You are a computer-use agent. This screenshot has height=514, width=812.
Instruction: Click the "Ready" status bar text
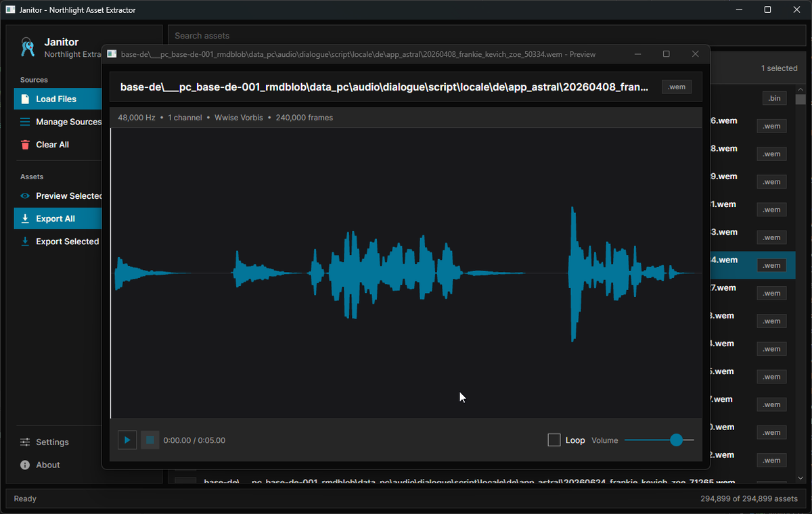click(x=25, y=499)
